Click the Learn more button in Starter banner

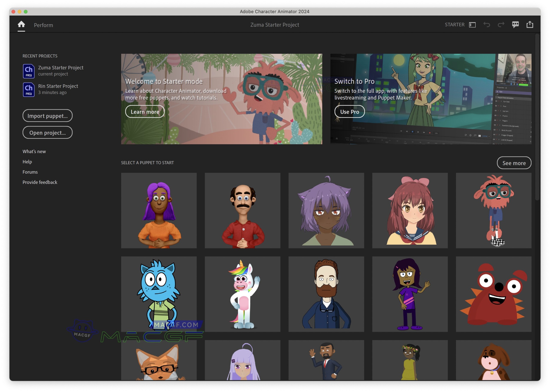coord(145,111)
